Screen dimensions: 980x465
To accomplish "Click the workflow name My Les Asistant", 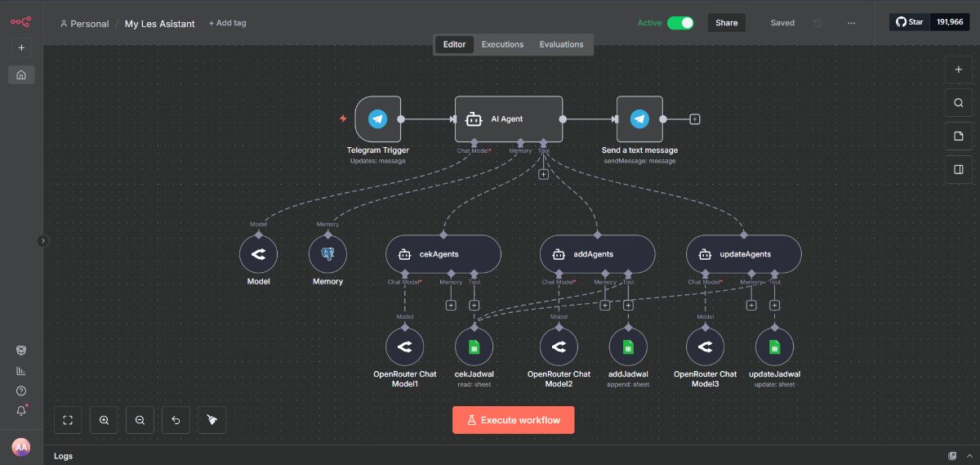I will 160,24.
